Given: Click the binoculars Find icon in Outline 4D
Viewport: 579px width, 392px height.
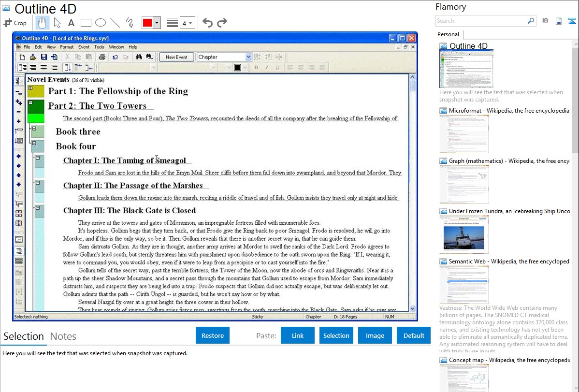Looking at the screenshot, I should coord(139,57).
